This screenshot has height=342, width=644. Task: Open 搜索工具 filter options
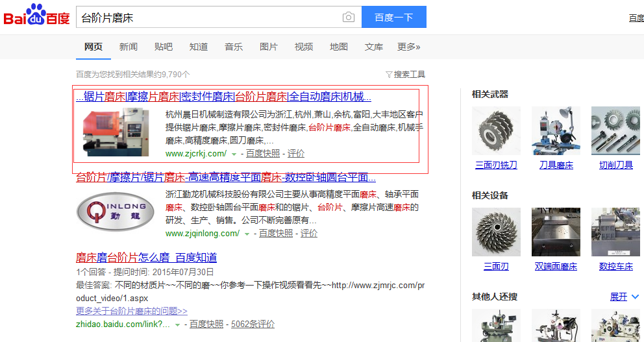406,75
